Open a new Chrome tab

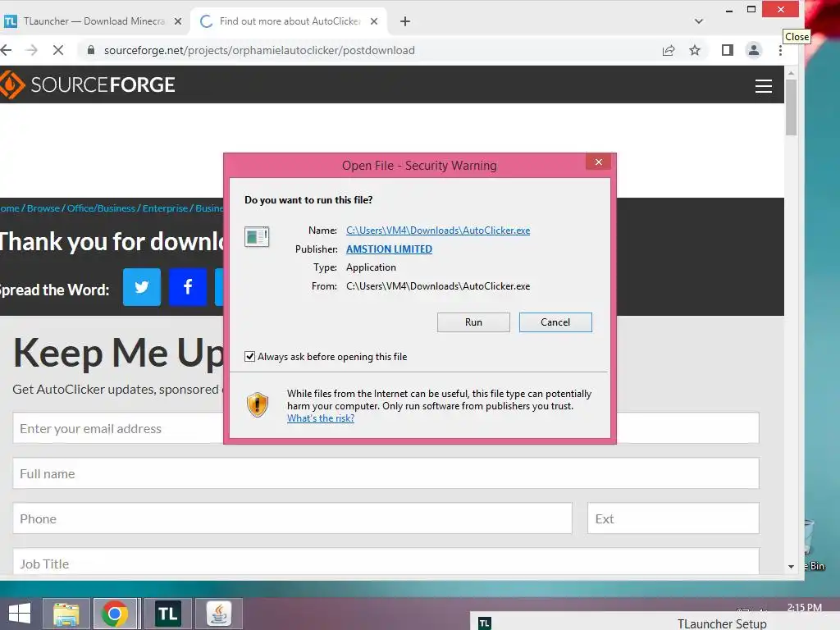(405, 21)
